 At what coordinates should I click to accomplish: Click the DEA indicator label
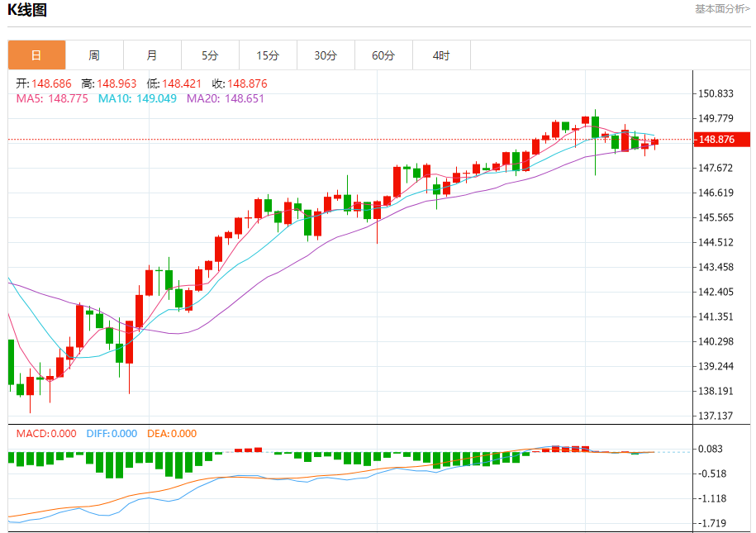(x=172, y=433)
